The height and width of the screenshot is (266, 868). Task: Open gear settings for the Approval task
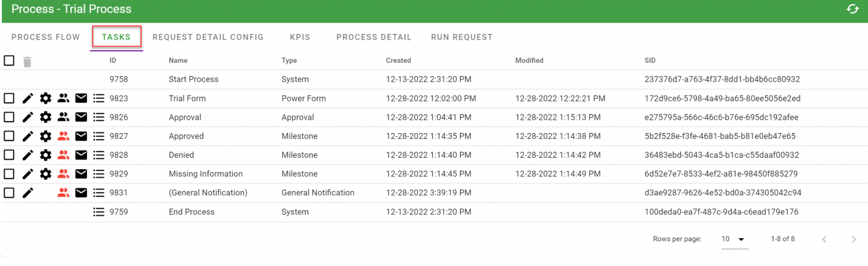tap(45, 117)
